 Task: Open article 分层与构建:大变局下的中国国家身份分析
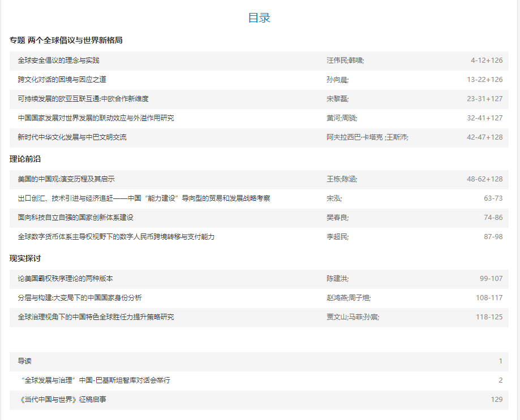tap(80, 298)
